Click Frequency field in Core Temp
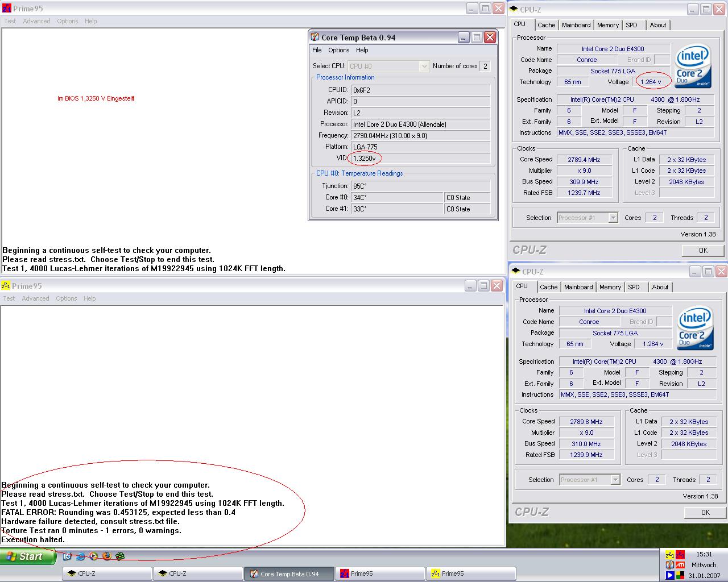This screenshot has width=728, height=582. pyautogui.click(x=420, y=135)
